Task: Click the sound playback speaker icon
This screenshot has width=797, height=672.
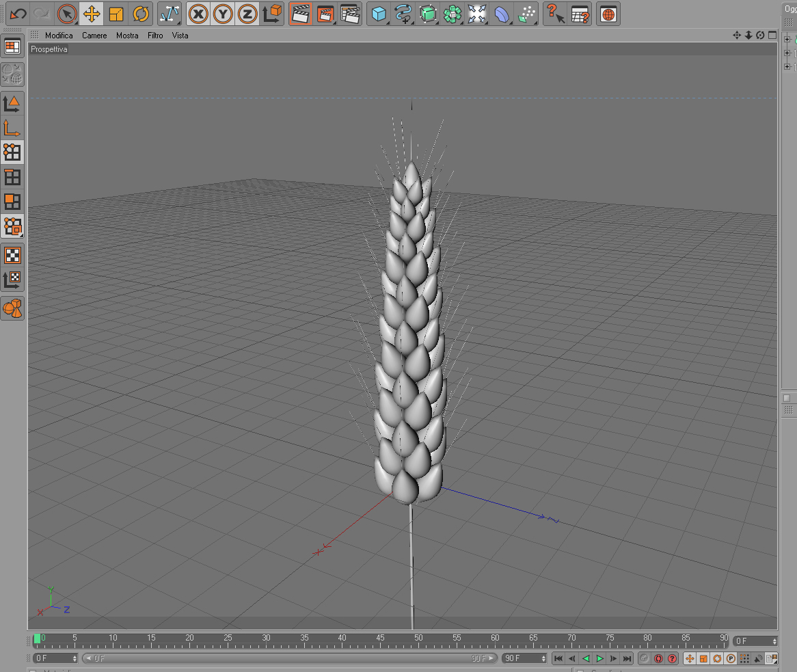Action: coord(758,658)
